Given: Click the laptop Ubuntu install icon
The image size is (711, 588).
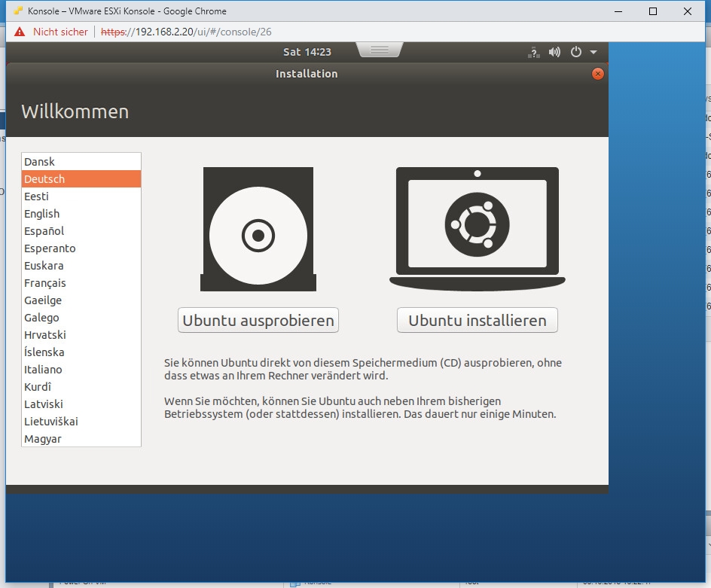Looking at the screenshot, I should click(x=477, y=230).
